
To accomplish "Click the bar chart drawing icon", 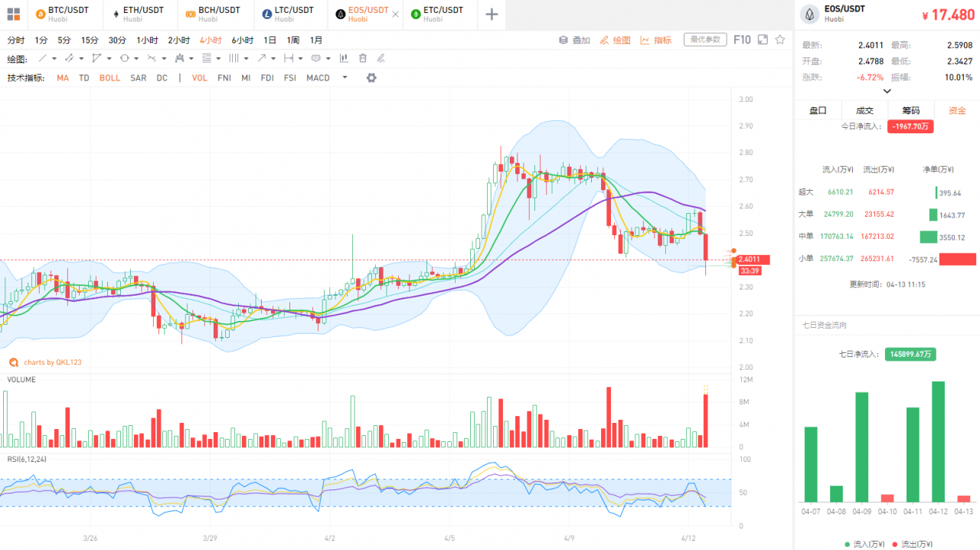I will pos(344,58).
